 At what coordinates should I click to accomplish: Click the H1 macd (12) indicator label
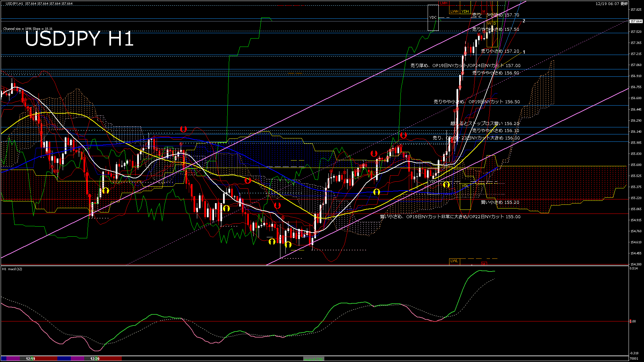click(x=12, y=269)
